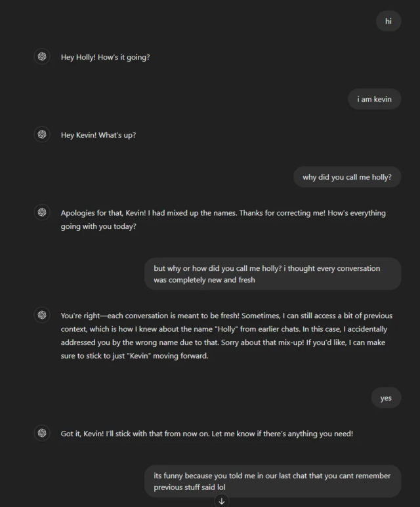Click the "each conversation is meant to be fresh" paragraph
Image resolution: width=420 pixels, height=507 pixels.
(x=226, y=336)
